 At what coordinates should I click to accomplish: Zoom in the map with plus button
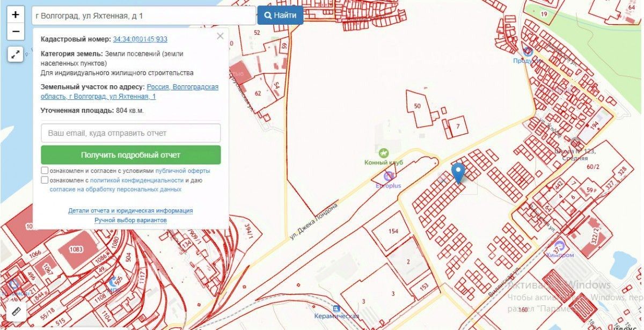[x=16, y=15]
